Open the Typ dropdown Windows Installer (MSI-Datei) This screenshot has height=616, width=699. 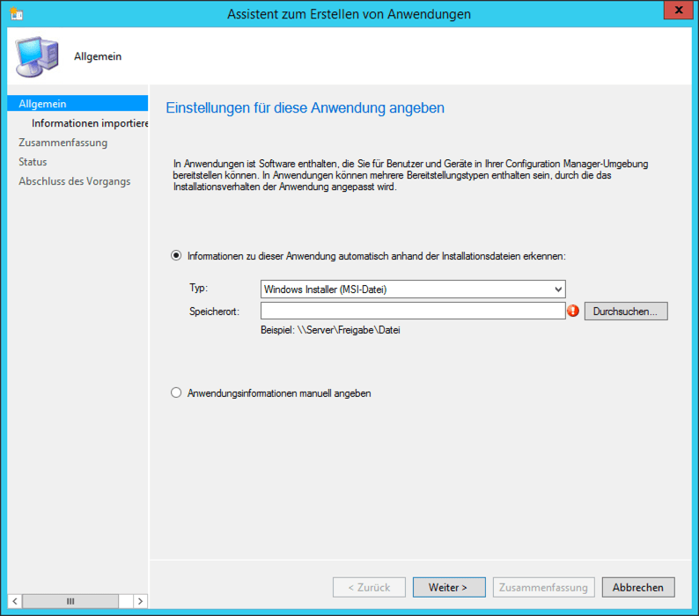tap(413, 290)
